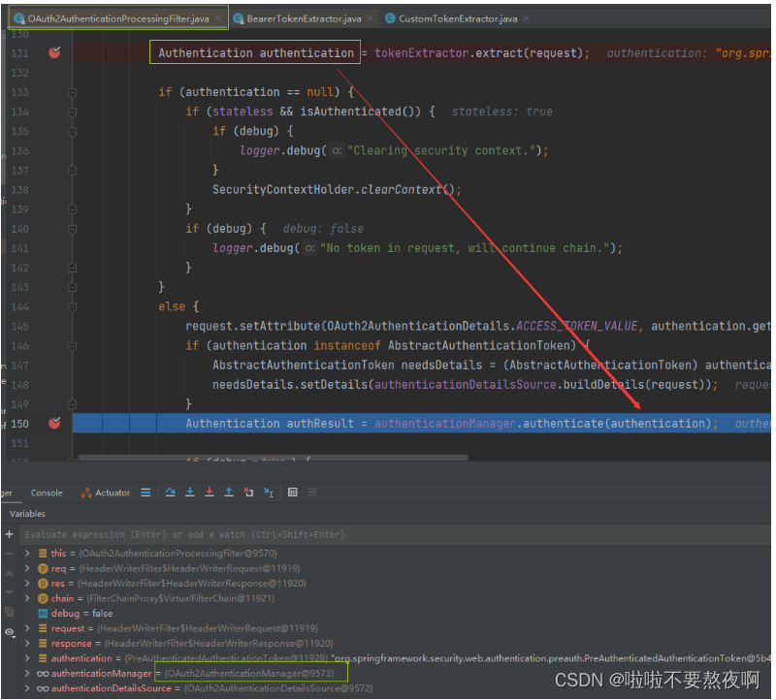This screenshot has height=700, width=776.
Task: Switch to the Console tab
Action: [x=47, y=493]
